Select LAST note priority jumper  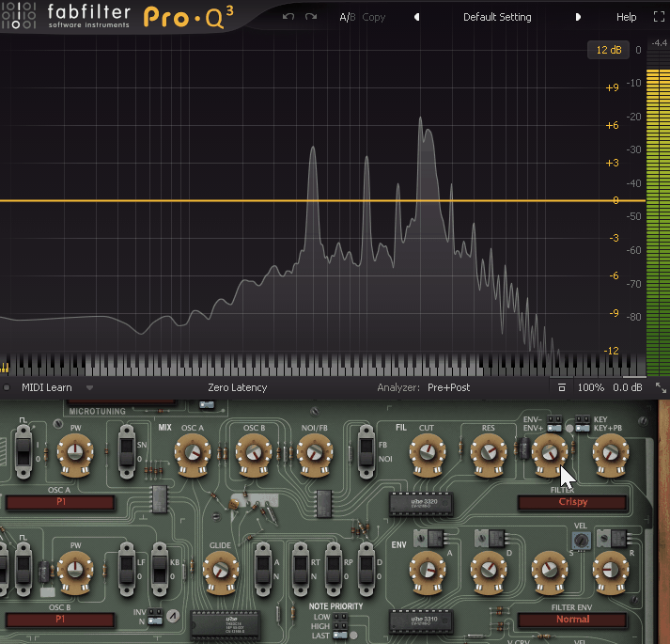point(340,636)
